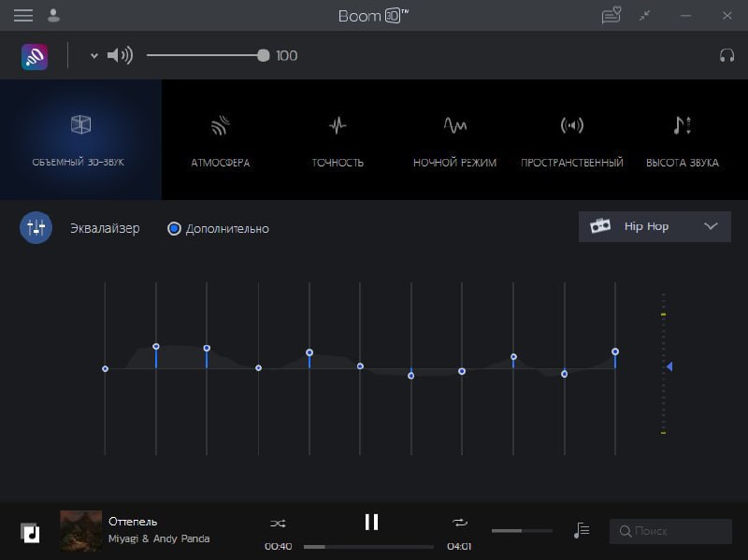Click the boombox preset icon

click(x=600, y=225)
